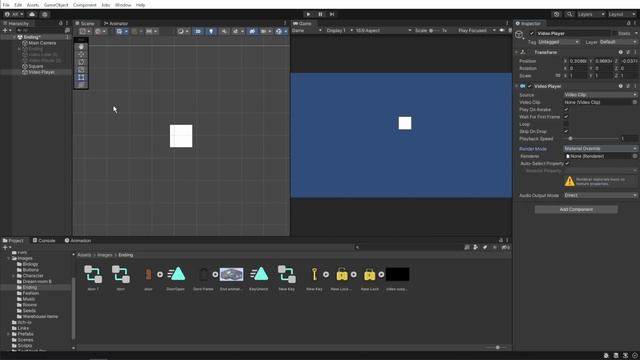Toggle Auto-Select Property checkbox
The width and height of the screenshot is (640, 360).
click(x=567, y=163)
